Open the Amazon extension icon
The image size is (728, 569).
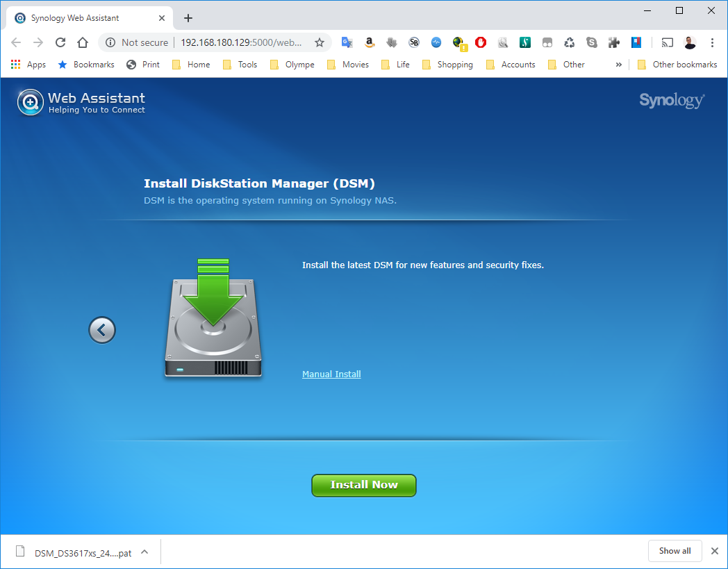click(369, 42)
